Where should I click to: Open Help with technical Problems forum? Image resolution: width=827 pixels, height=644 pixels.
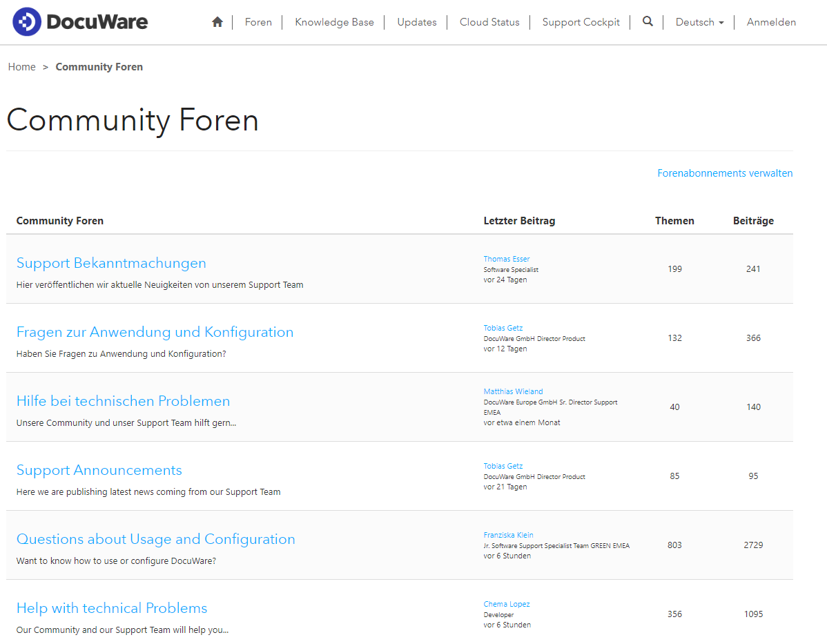click(112, 608)
